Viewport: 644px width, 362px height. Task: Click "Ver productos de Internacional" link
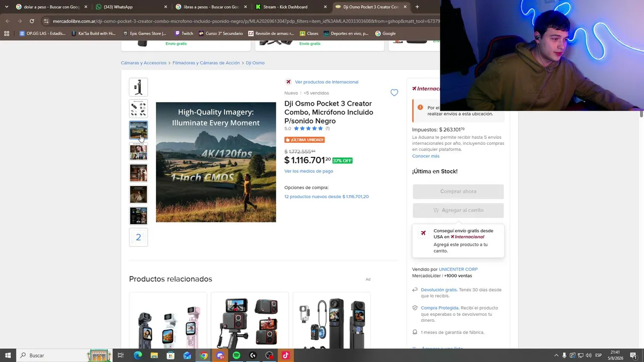click(x=327, y=82)
